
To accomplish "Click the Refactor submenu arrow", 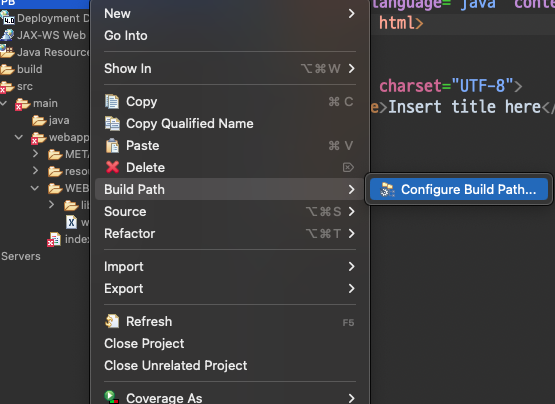I will click(351, 233).
